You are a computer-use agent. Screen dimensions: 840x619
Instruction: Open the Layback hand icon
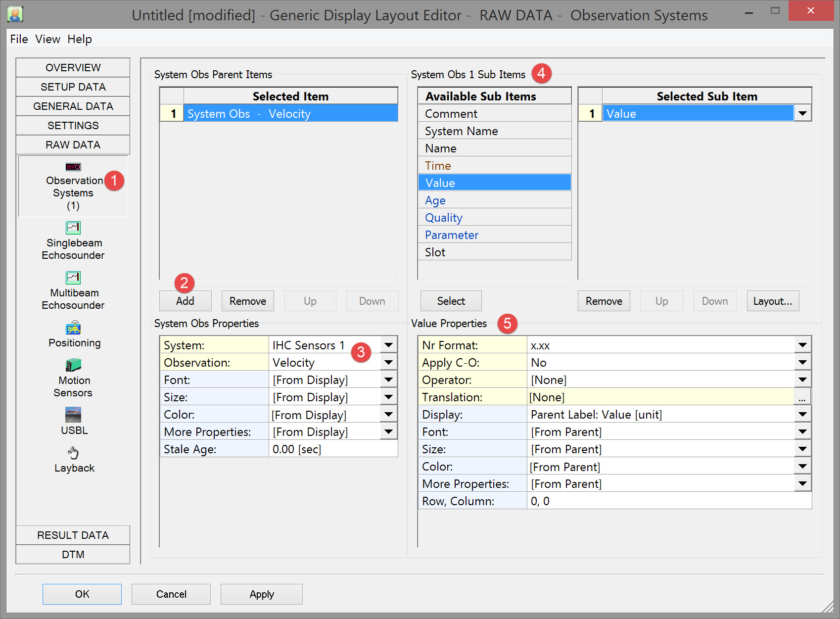pyautogui.click(x=73, y=453)
